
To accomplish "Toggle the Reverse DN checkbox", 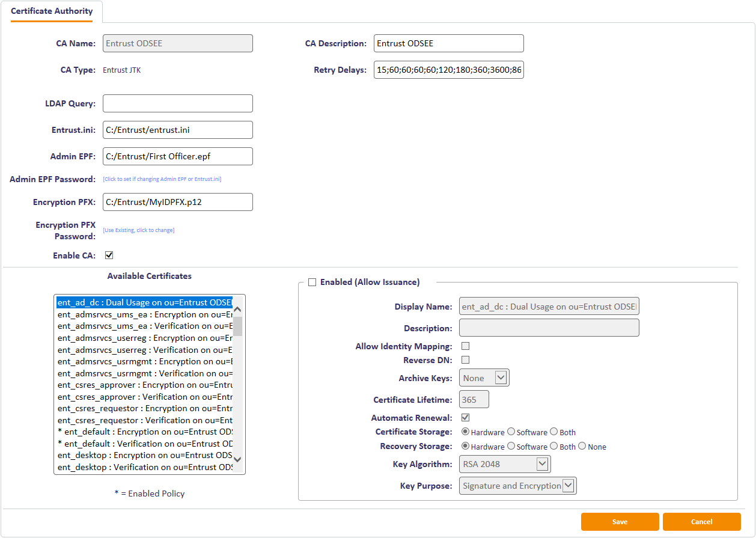I will (465, 360).
